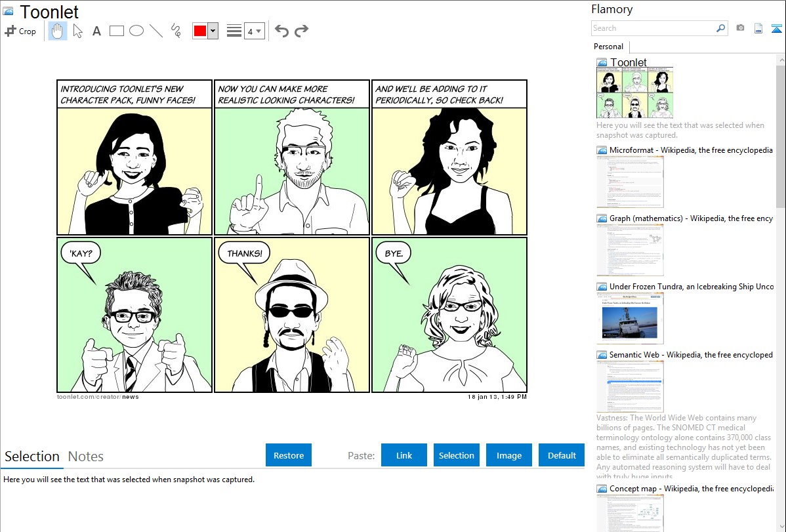
Task: Click the "Paste:" label
Action: tap(362, 456)
